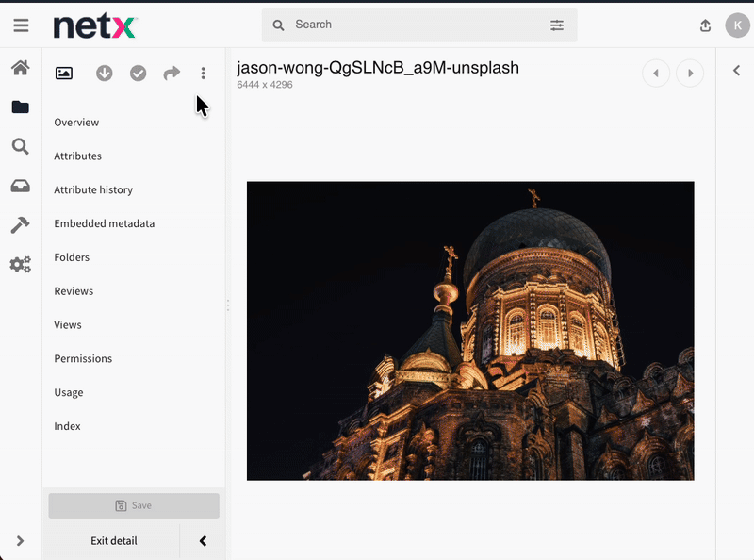Screen dimensions: 754x560
Task: Click the Exit detail button
Action: 113,541
